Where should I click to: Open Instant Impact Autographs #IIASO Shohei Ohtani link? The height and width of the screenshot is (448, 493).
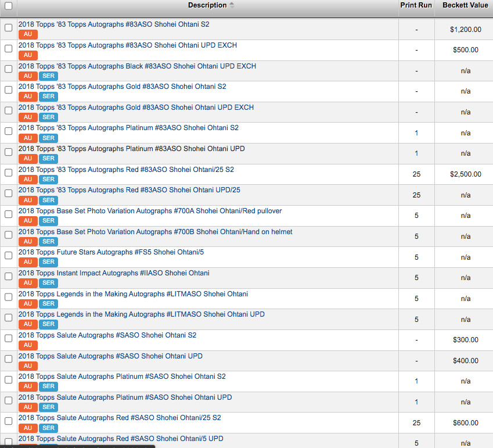pos(114,273)
